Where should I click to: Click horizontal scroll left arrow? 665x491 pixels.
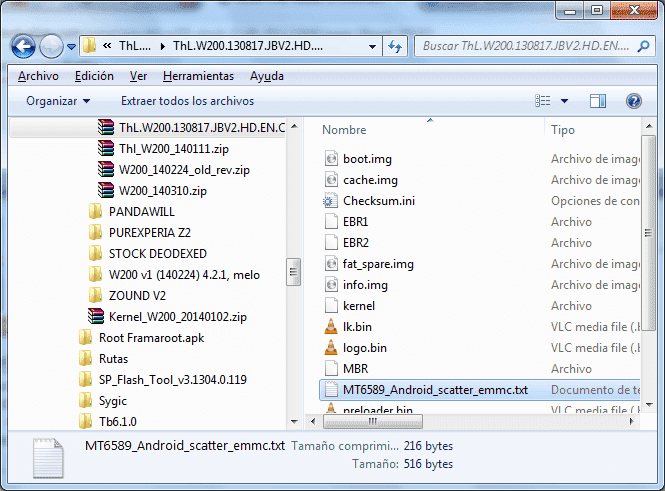(x=313, y=421)
